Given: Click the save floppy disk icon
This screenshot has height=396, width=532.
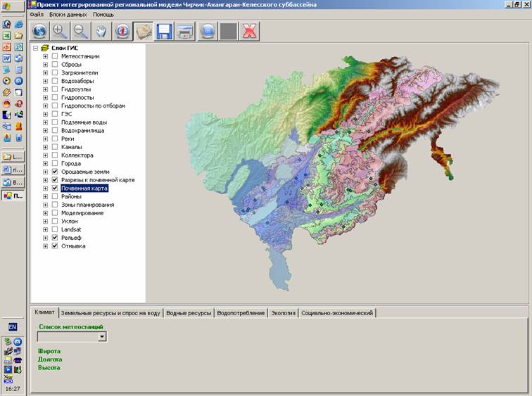Looking at the screenshot, I should coord(165,31).
